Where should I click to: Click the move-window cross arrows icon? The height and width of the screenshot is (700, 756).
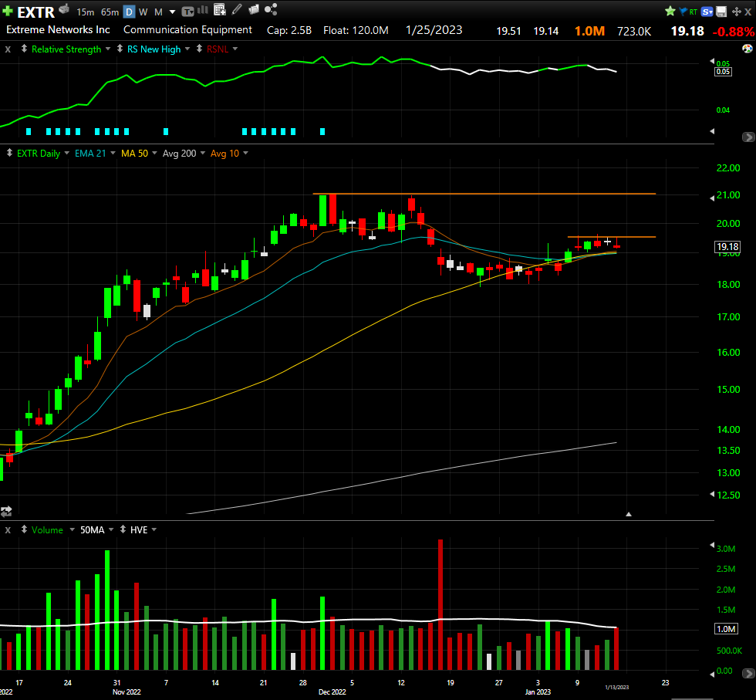click(736, 12)
